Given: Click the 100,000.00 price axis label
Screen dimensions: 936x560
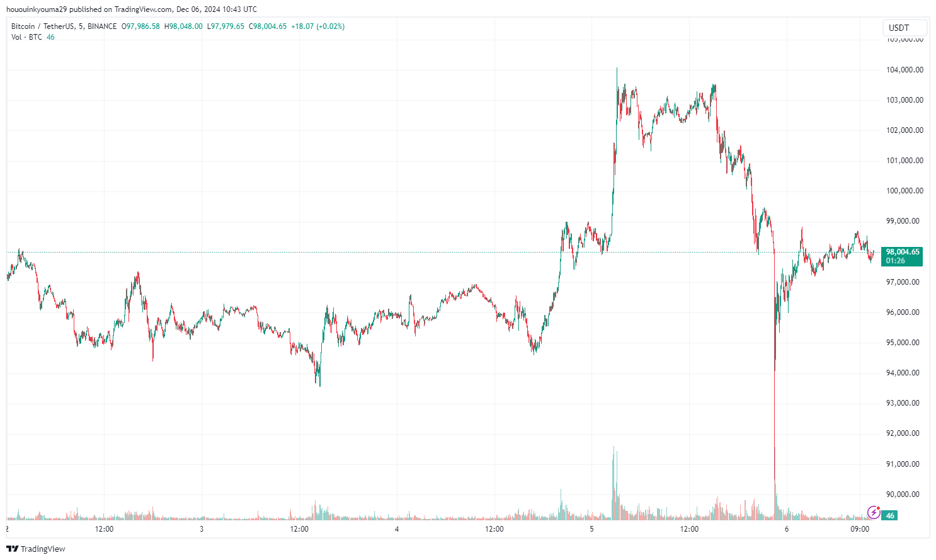Looking at the screenshot, I should (x=905, y=191).
